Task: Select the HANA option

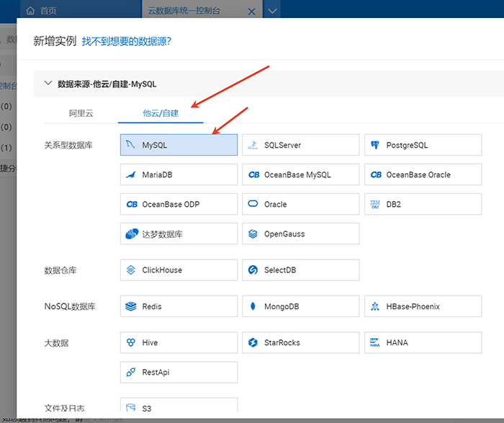Action: [423, 342]
